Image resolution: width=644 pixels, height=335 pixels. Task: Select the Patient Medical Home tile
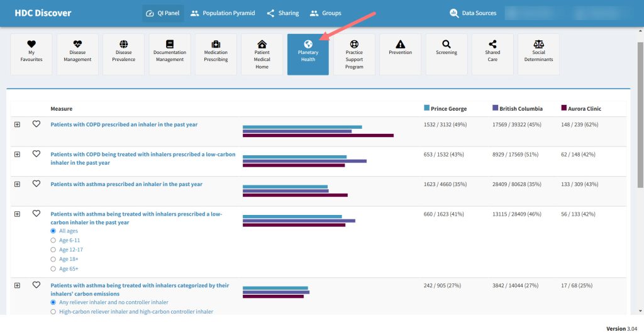coord(262,55)
